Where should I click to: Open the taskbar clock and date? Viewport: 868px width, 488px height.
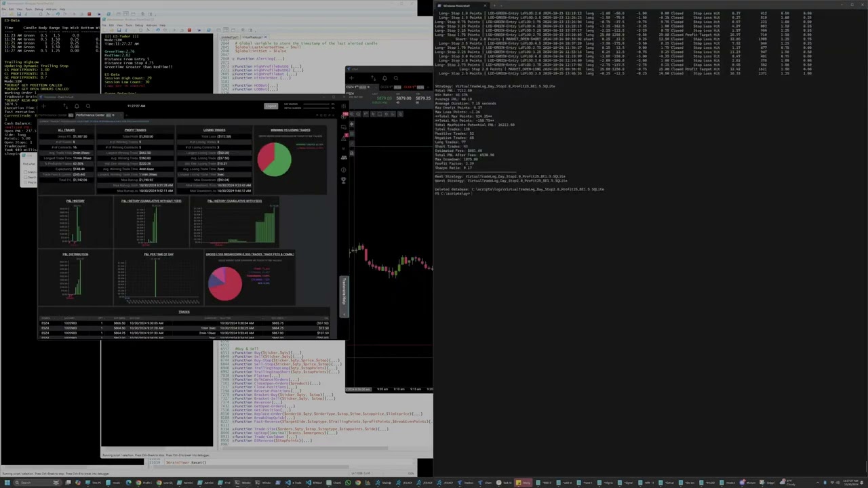[x=850, y=483]
